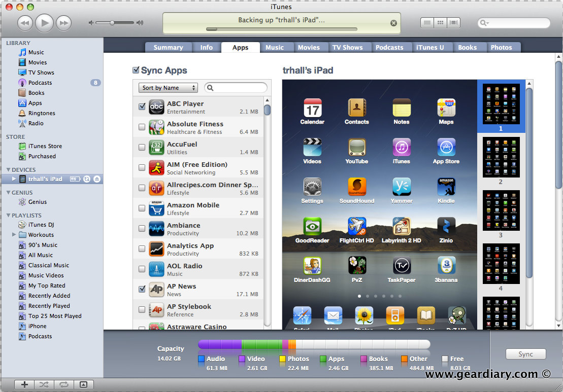Select the TaskPaper app icon
This screenshot has width=563, height=392.
(x=402, y=266)
